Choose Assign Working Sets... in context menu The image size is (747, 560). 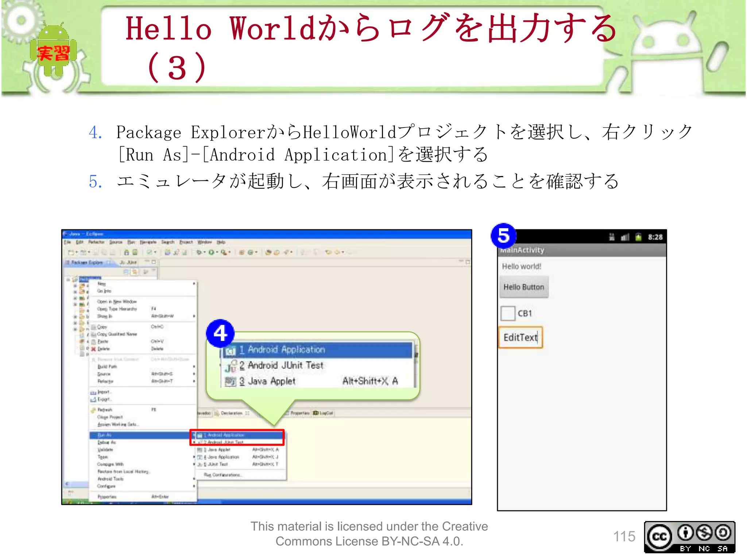click(143, 424)
